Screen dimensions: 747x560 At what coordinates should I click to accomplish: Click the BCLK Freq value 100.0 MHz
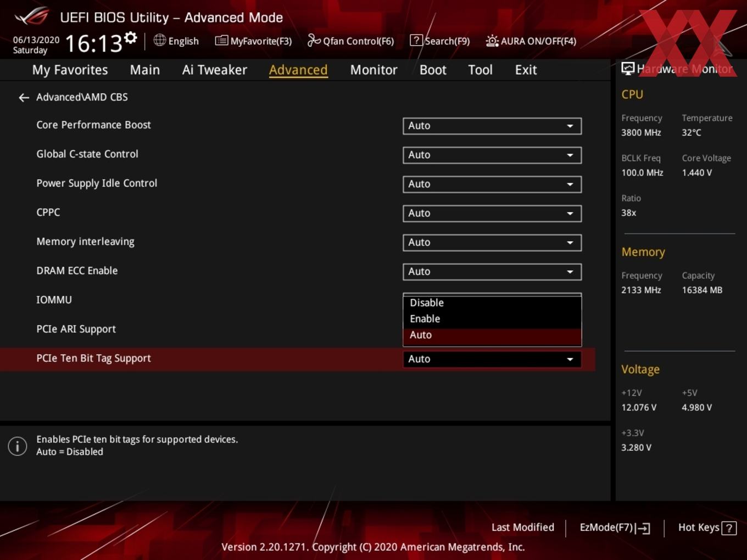(642, 172)
